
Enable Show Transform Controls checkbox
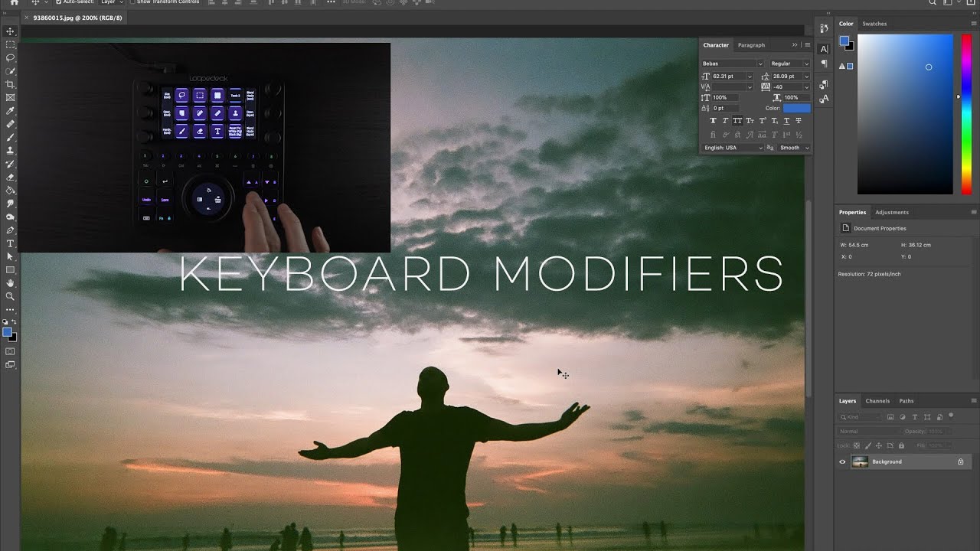[x=132, y=2]
